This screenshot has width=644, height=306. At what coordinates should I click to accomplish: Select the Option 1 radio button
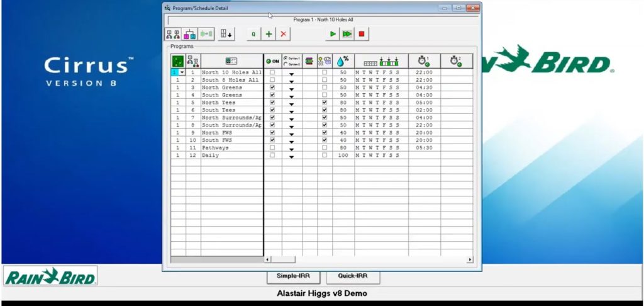point(286,59)
